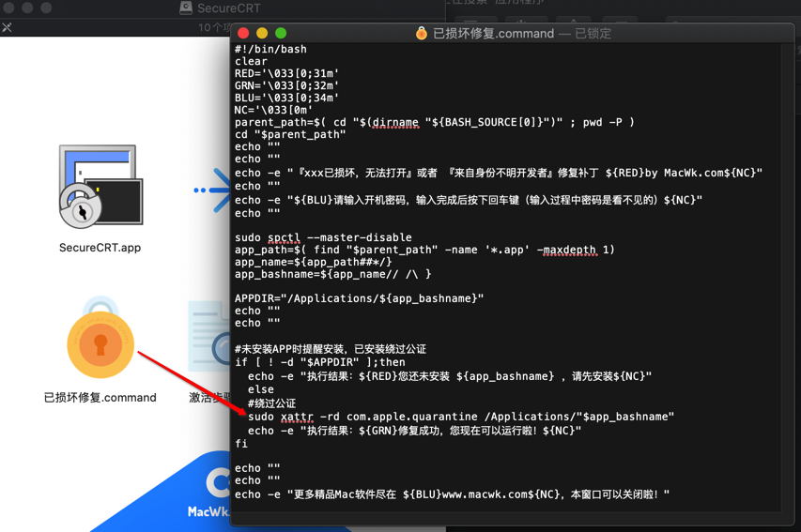This screenshot has height=532, width=801.
Task: Close the 已损坏修复.command editor window
Action: coord(243,33)
